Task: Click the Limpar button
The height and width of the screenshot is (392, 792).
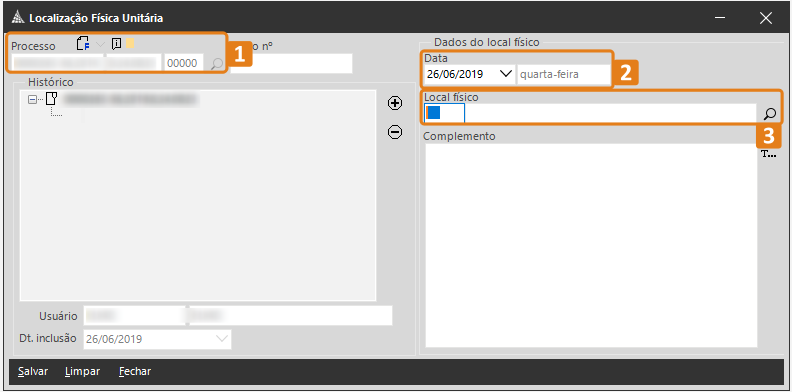Action: tap(82, 371)
